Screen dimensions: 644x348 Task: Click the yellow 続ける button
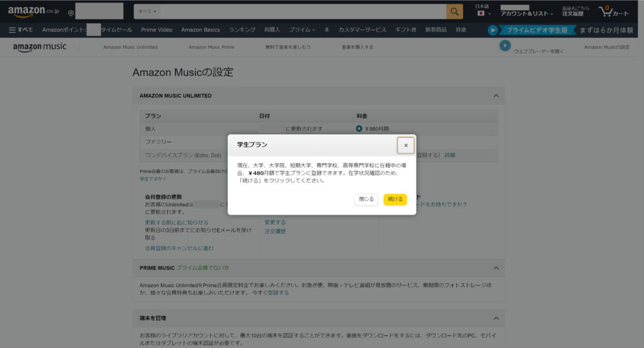click(x=395, y=199)
